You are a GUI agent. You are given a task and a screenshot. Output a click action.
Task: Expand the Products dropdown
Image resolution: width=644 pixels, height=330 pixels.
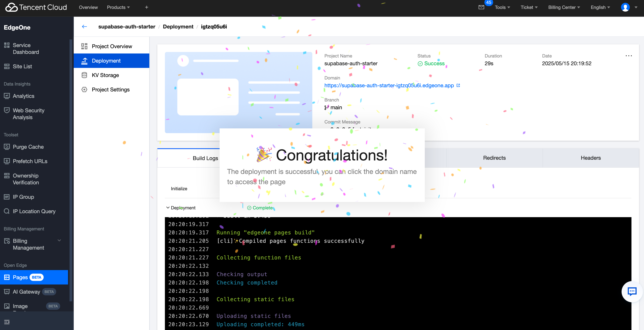pyautogui.click(x=118, y=7)
